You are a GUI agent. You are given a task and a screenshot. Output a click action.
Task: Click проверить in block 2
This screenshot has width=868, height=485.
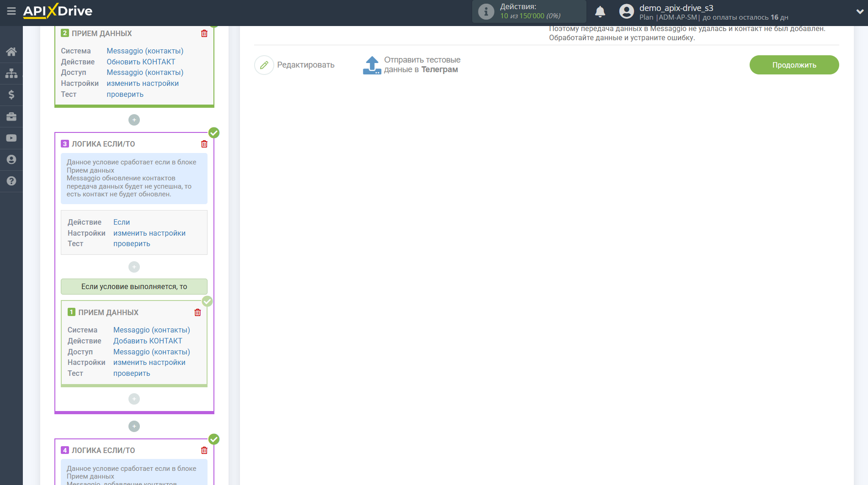pos(125,94)
